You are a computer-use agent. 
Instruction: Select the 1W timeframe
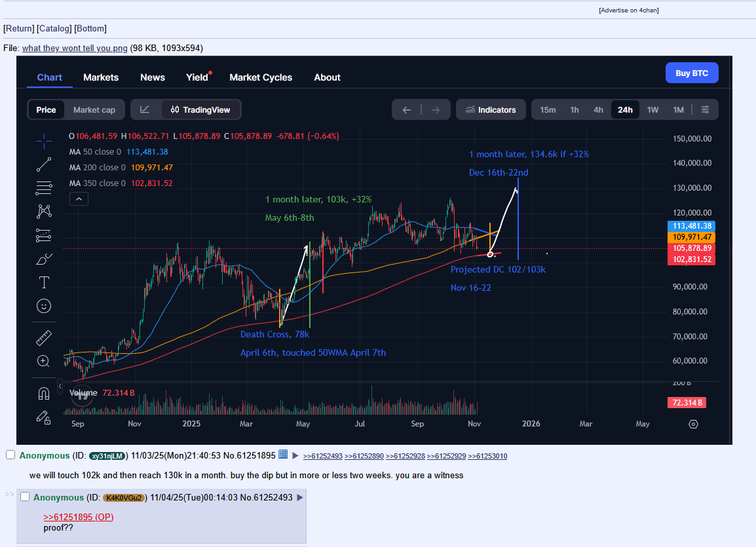click(x=652, y=110)
